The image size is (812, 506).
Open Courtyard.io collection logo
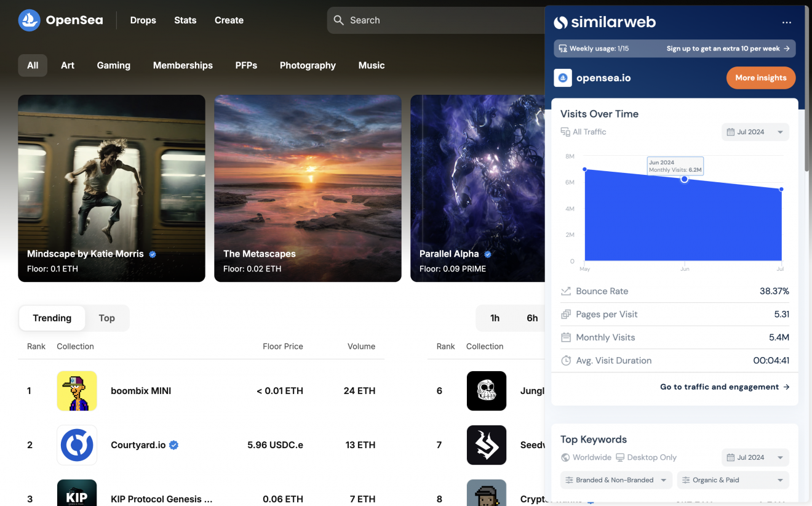tap(77, 445)
